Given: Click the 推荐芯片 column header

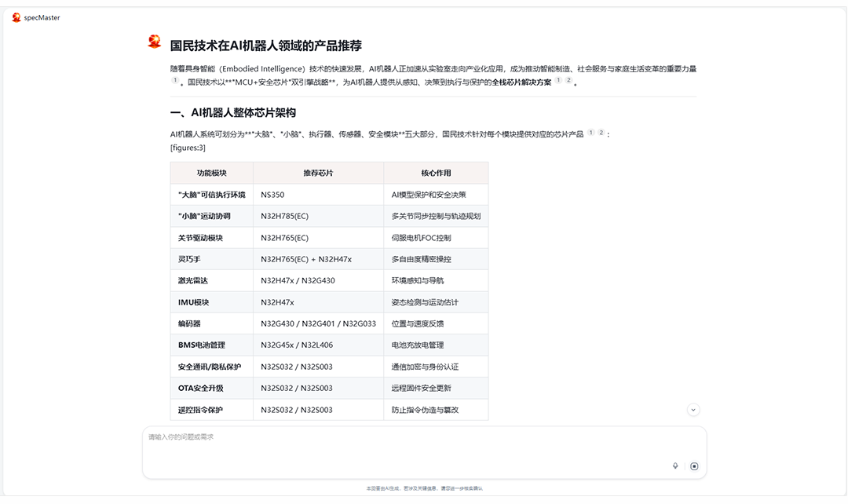Looking at the screenshot, I should pyautogui.click(x=318, y=173).
